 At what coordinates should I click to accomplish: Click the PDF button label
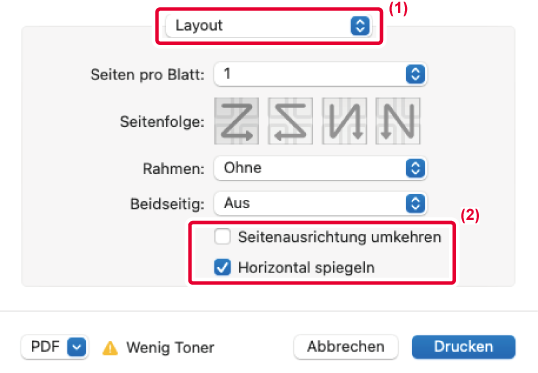[x=45, y=347]
